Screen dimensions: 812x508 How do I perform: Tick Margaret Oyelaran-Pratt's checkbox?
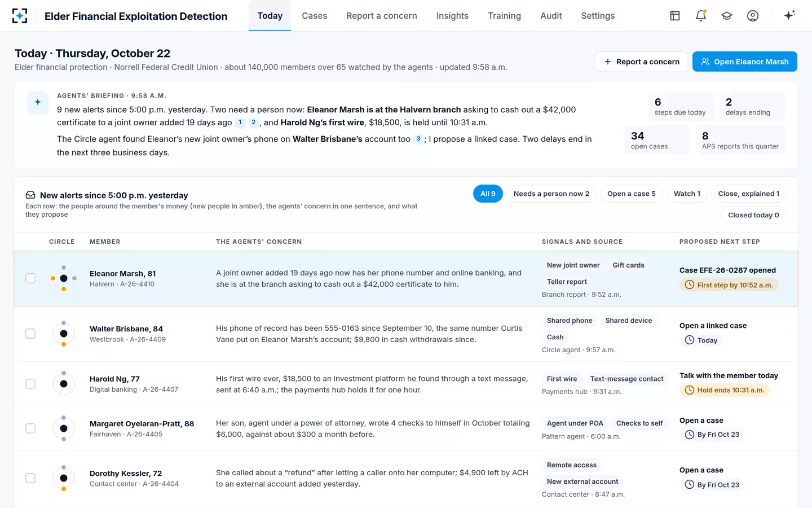tap(30, 428)
